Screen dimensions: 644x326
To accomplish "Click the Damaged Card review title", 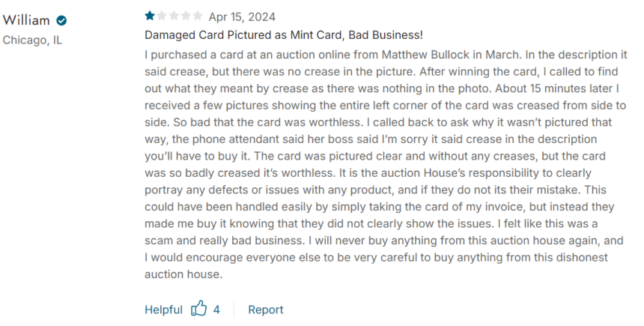I will pyautogui.click(x=283, y=35).
